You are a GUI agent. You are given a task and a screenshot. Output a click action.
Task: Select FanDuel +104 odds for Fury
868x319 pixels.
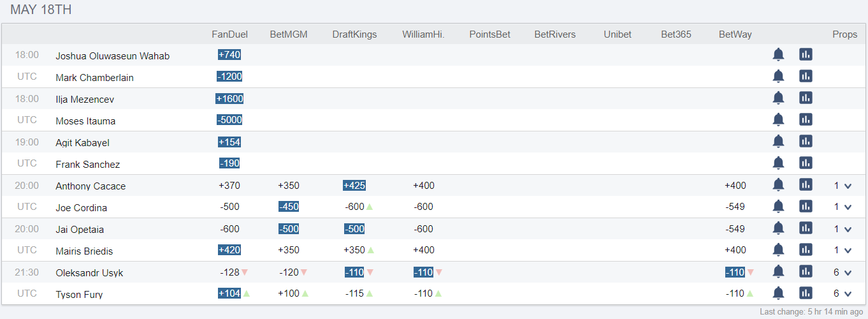(x=229, y=293)
